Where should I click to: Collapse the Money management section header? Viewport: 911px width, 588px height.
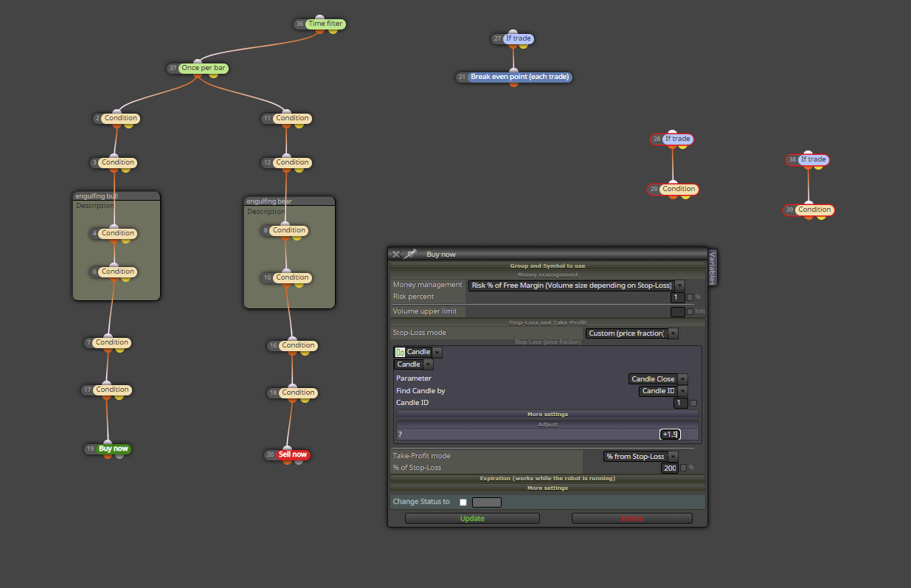tap(547, 274)
